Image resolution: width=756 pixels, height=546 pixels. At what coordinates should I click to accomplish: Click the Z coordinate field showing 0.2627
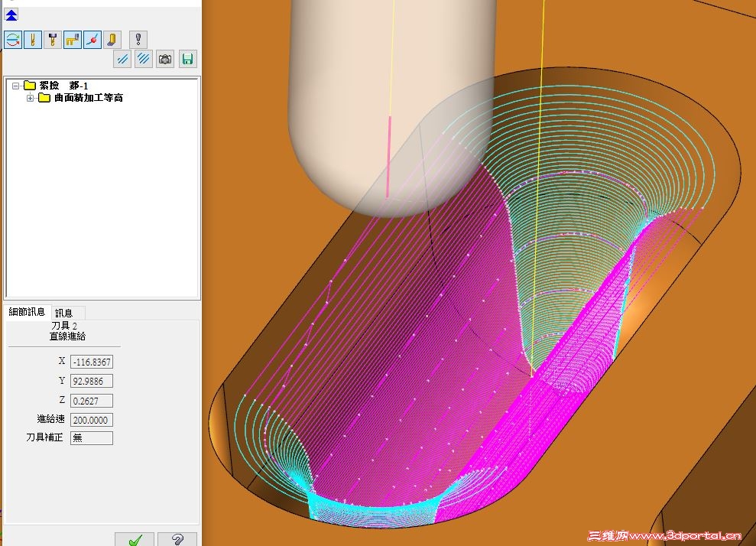[x=92, y=401]
